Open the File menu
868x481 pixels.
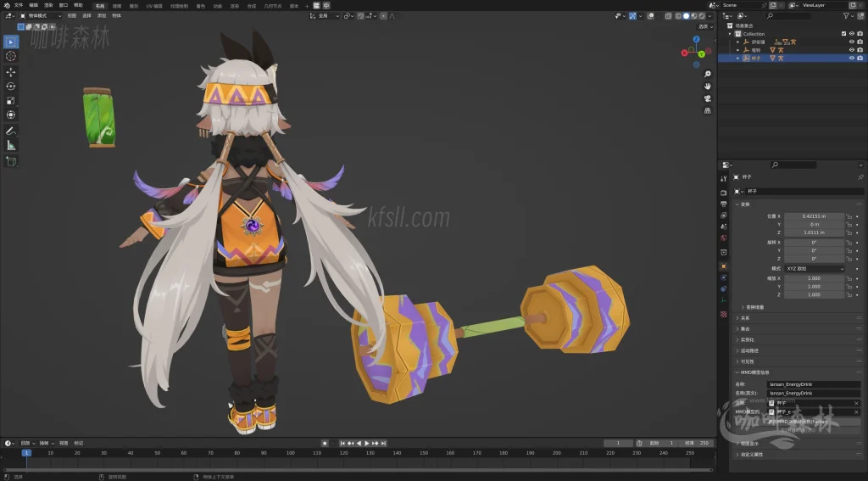pos(19,5)
